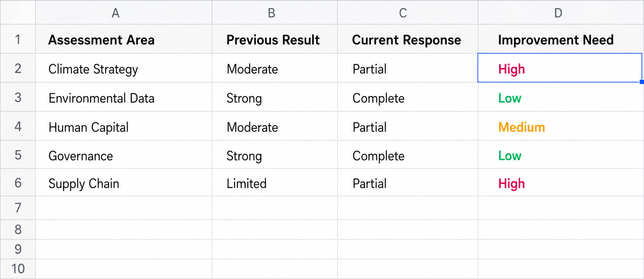
Task: Click the Governance cell
Action: [x=124, y=155]
